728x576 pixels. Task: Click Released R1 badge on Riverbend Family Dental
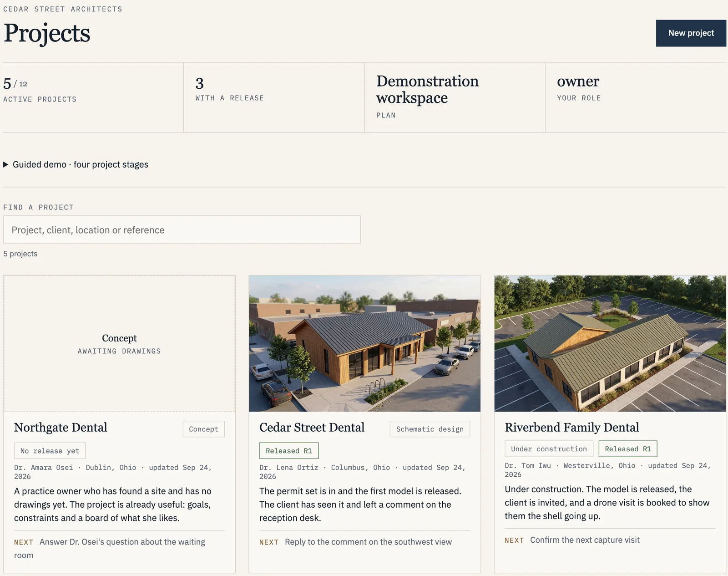[x=628, y=449]
